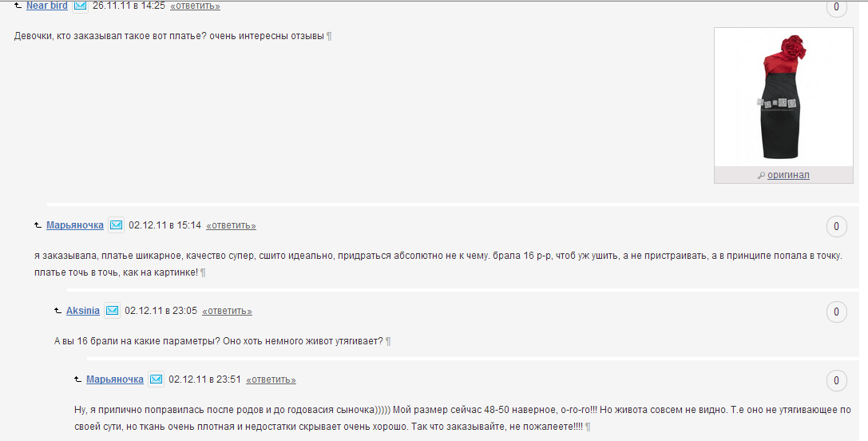868x441 pixels.
Task: Click rating circle on the 23:51 comment
Action: point(836,380)
